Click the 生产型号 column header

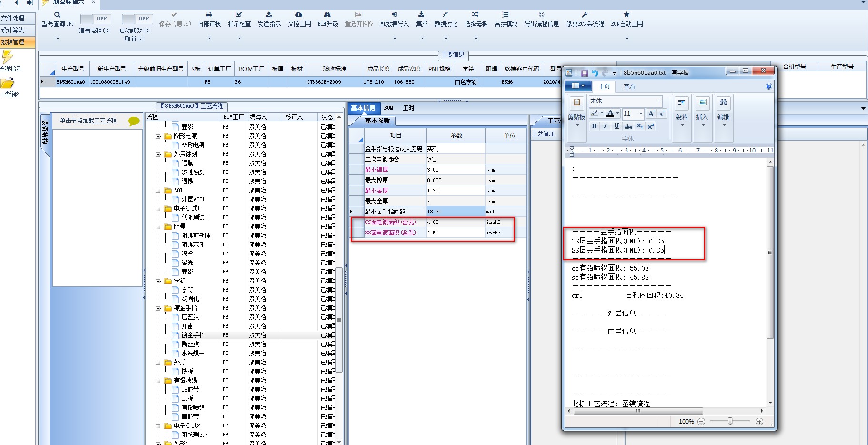(x=72, y=69)
